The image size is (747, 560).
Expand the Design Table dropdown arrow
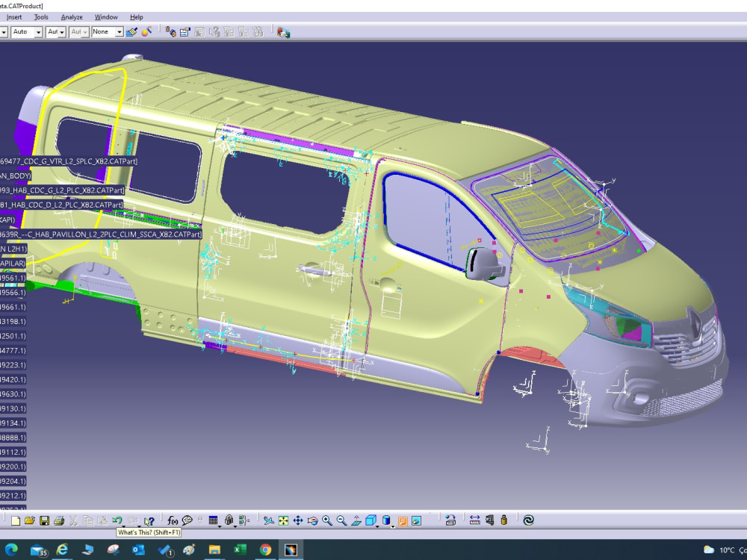[x=220, y=526]
